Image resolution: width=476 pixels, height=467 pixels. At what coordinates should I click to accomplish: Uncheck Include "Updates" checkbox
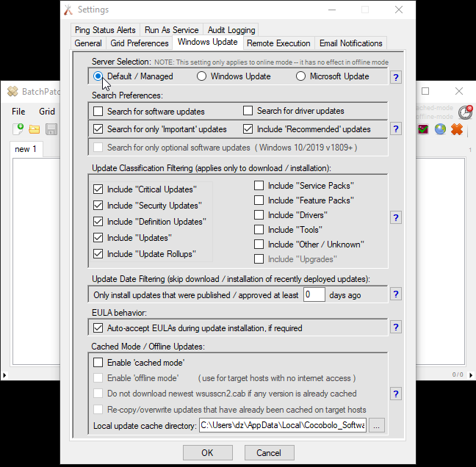(x=98, y=238)
